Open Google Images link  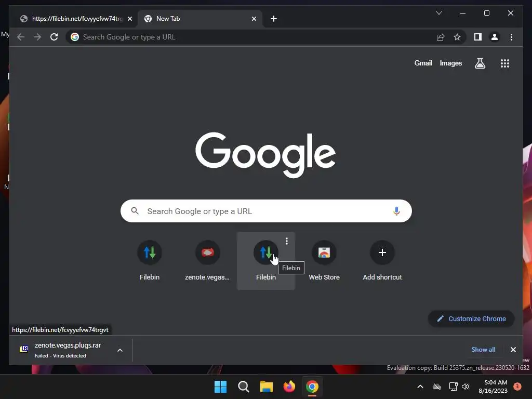click(450, 63)
